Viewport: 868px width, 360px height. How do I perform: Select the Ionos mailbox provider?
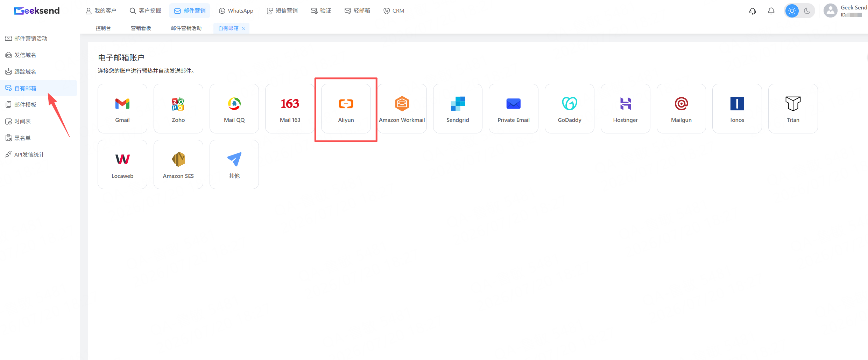pos(737,109)
